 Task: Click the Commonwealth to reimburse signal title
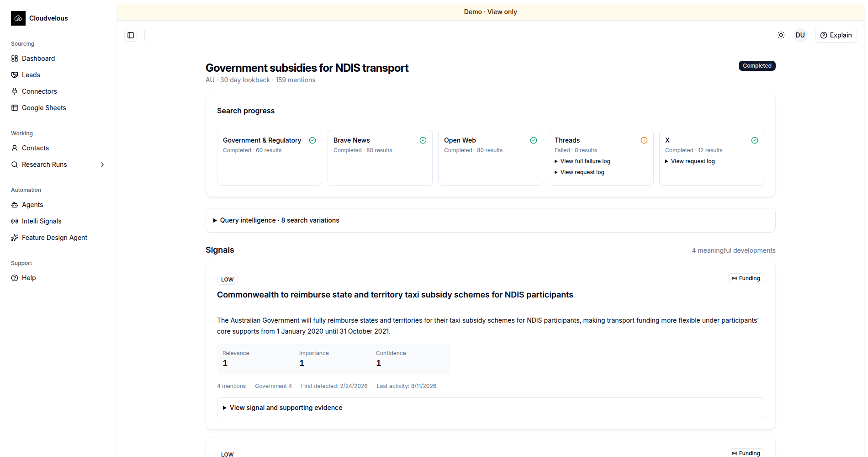(395, 295)
